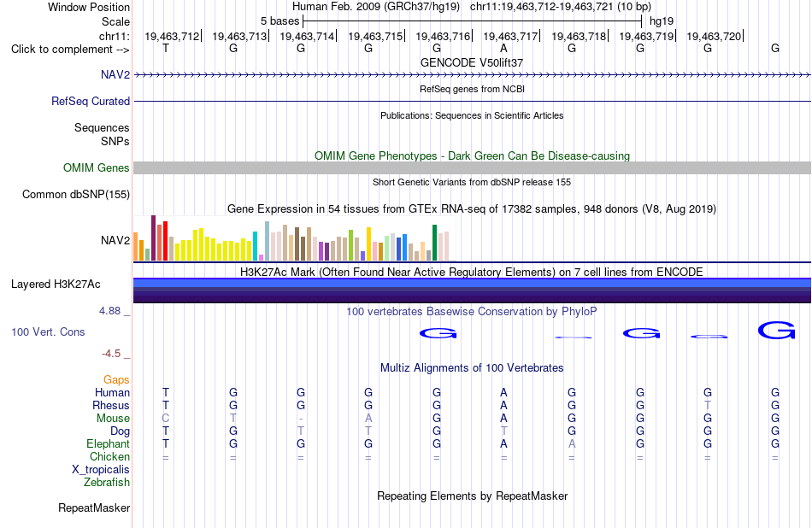The width and height of the screenshot is (812, 528).
Task: Select the 'RefSeq genes from NCBI' title
Action: [472, 89]
